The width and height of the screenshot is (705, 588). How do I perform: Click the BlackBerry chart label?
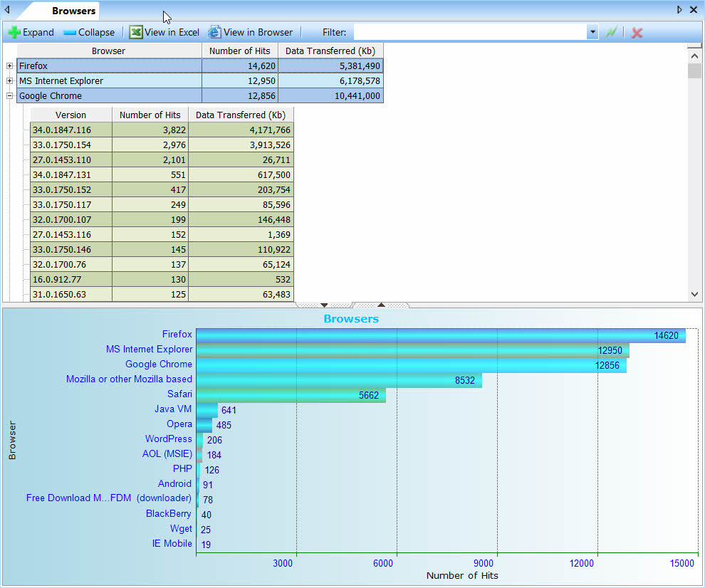tap(168, 513)
